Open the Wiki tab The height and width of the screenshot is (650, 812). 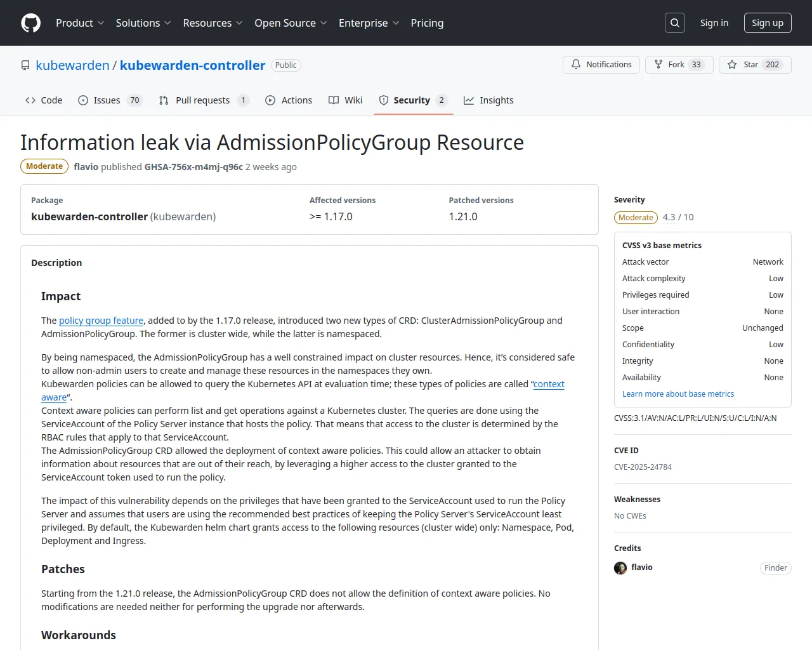346,100
